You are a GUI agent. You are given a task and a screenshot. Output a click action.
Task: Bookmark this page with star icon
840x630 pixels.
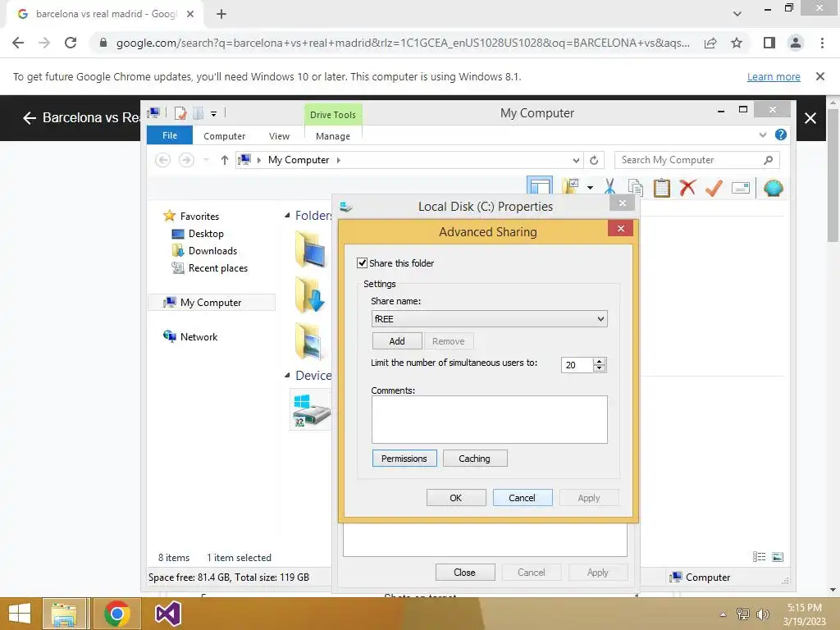coord(737,43)
